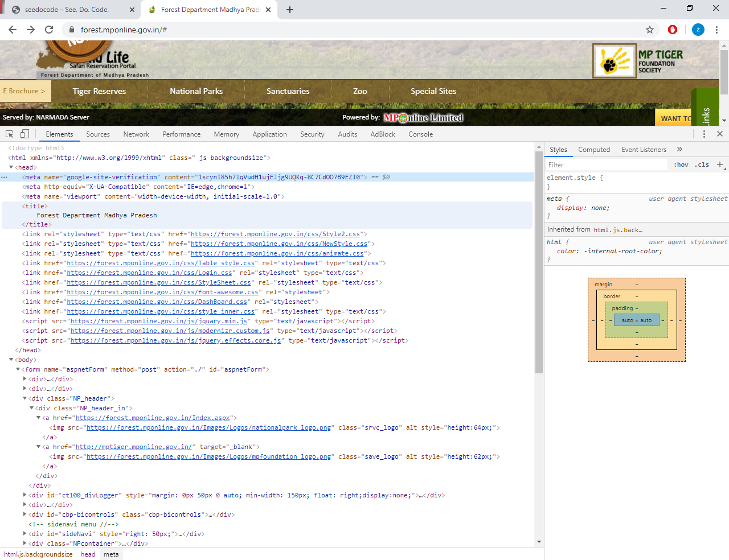
Task: Click the Sanctuaries menu item
Action: [288, 91]
